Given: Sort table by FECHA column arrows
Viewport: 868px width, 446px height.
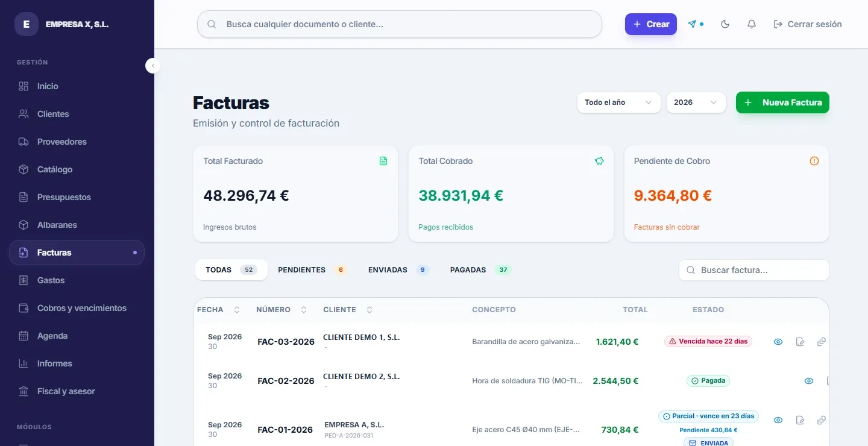Looking at the screenshot, I should (237, 310).
